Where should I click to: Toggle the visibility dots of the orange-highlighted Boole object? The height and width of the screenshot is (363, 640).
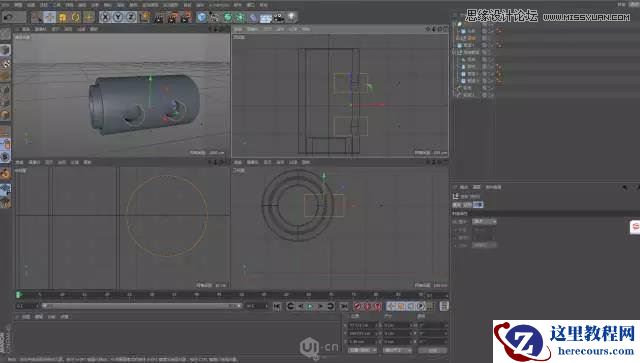pyautogui.click(x=491, y=38)
